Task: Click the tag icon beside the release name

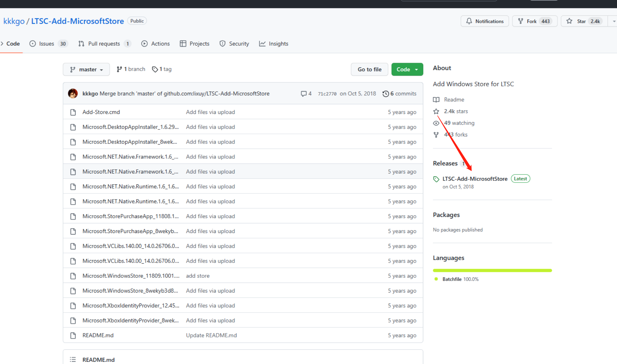Action: point(436,179)
